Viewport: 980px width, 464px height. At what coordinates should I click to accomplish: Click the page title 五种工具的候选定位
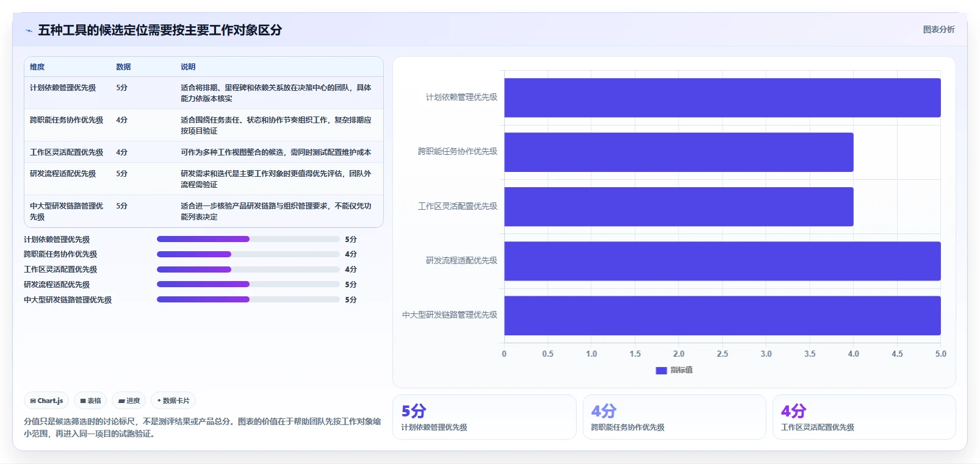(160, 30)
